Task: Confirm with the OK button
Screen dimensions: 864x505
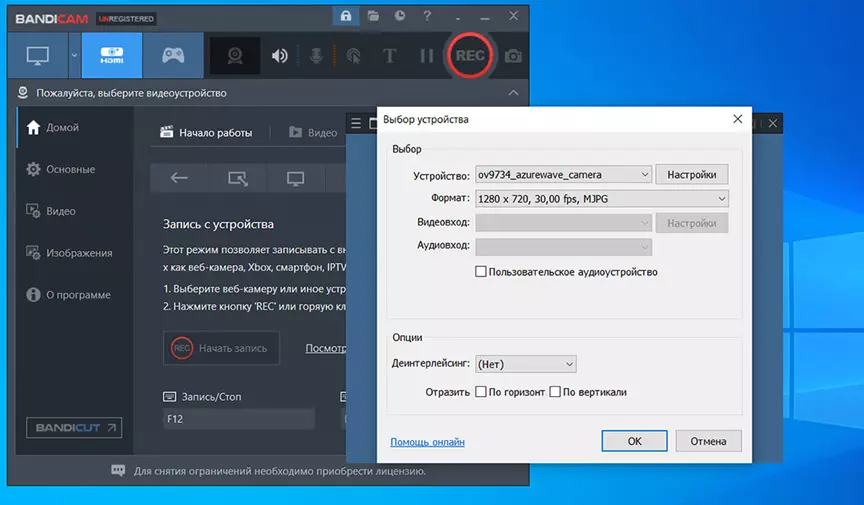Action: coord(634,441)
